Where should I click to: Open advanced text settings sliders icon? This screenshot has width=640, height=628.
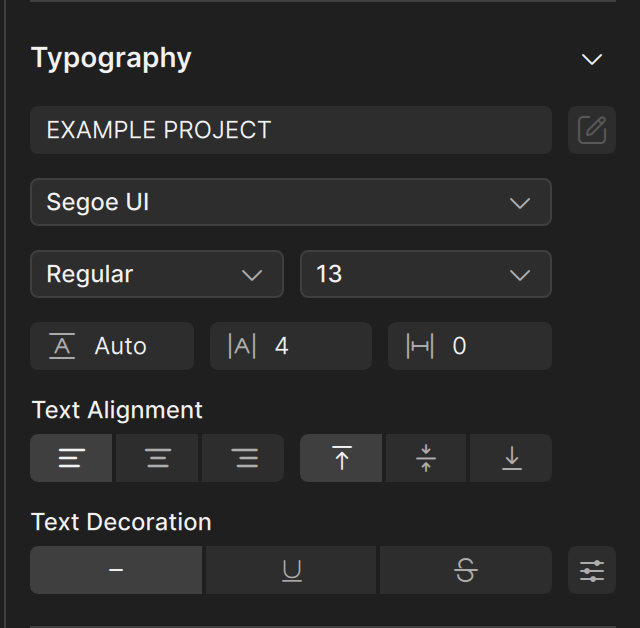pos(592,570)
